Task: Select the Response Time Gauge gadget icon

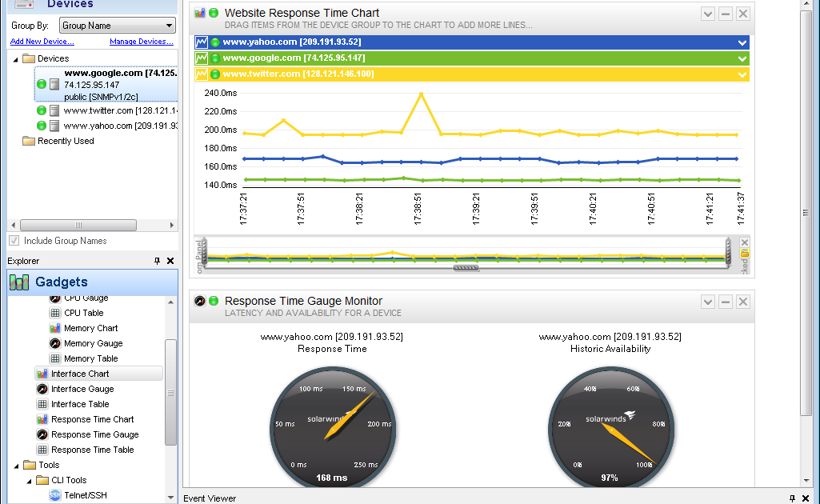Action: 42,434
